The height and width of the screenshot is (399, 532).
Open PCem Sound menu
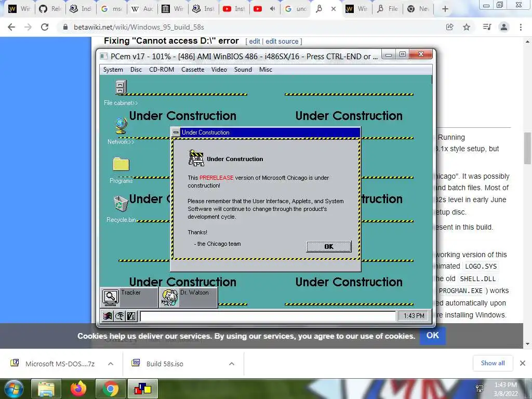(x=243, y=70)
